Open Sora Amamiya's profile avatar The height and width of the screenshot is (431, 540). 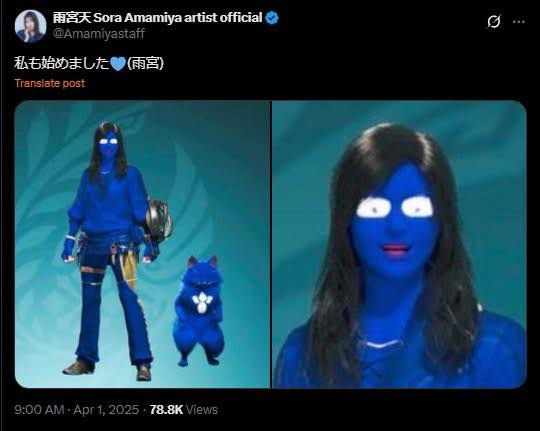[30, 26]
